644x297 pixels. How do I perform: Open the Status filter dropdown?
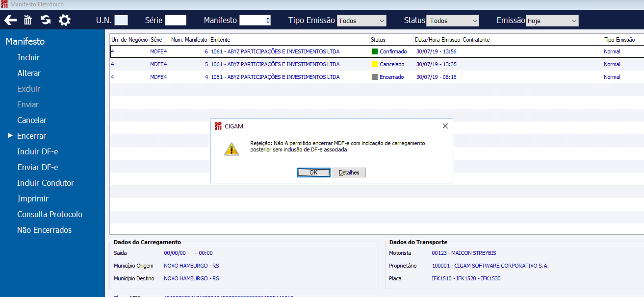click(452, 21)
